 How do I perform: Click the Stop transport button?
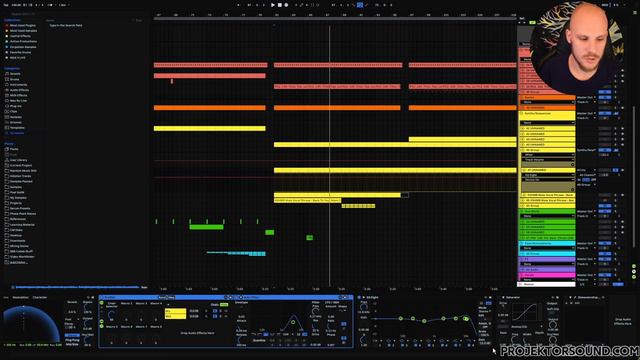click(x=280, y=5)
